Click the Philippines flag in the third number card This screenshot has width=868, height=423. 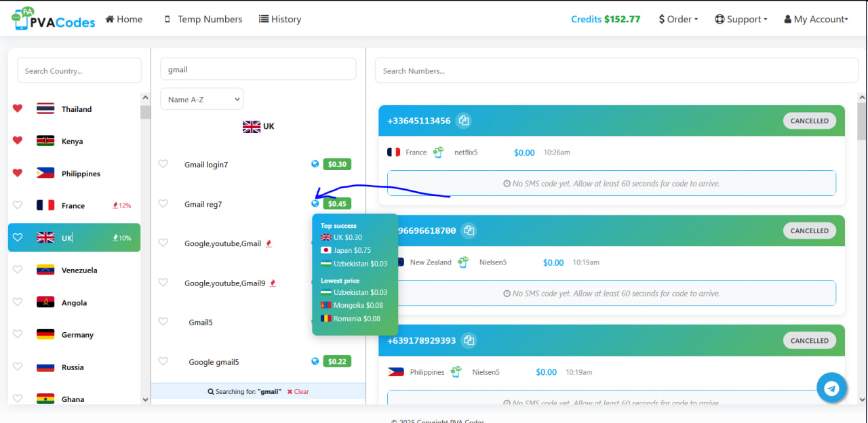[396, 372]
